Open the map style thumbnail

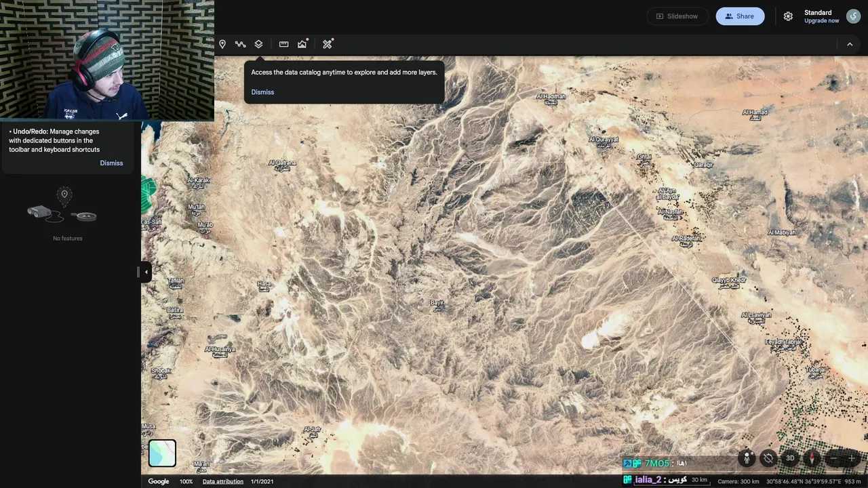point(162,453)
